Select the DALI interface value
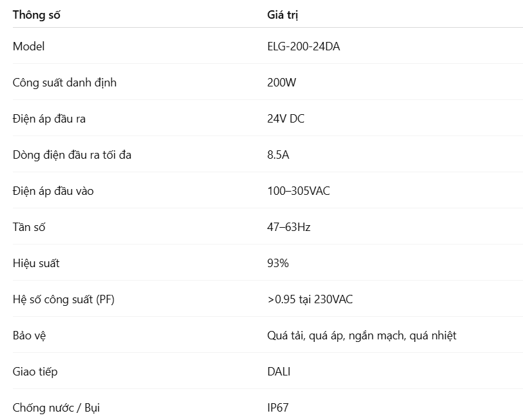 pos(279,372)
